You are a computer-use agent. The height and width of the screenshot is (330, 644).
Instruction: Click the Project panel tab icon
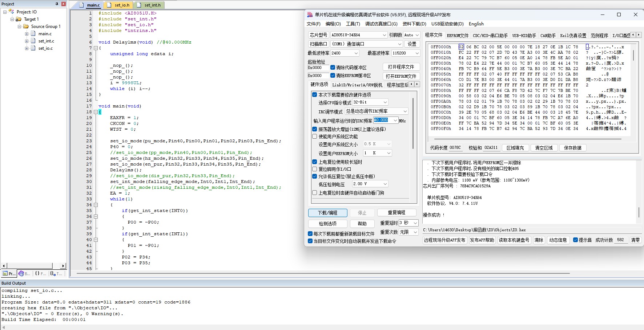pos(5,273)
